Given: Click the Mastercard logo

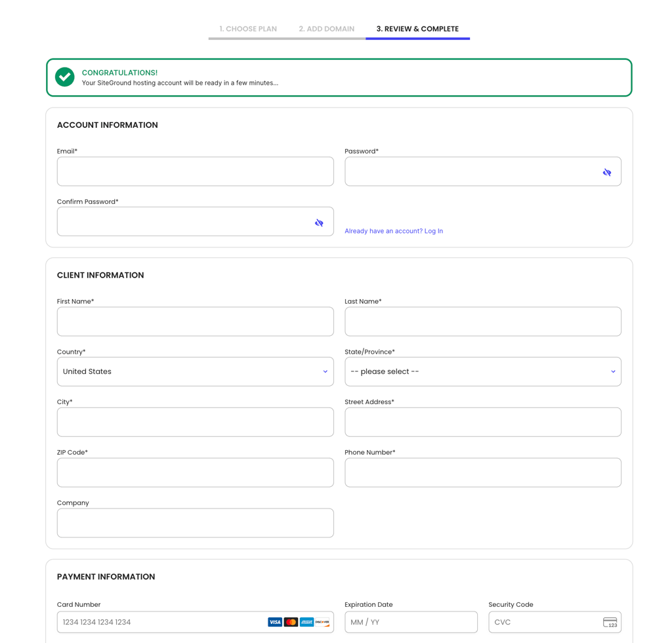Looking at the screenshot, I should (x=291, y=622).
